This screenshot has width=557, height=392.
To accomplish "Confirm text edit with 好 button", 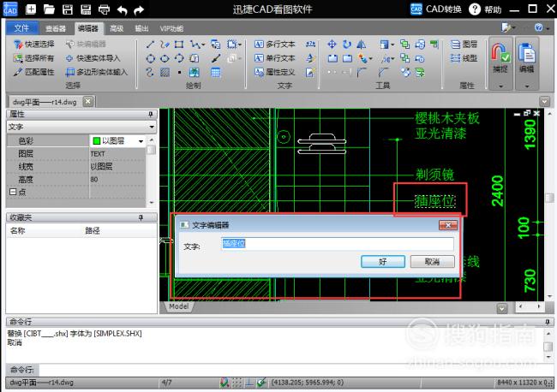I will point(383,262).
